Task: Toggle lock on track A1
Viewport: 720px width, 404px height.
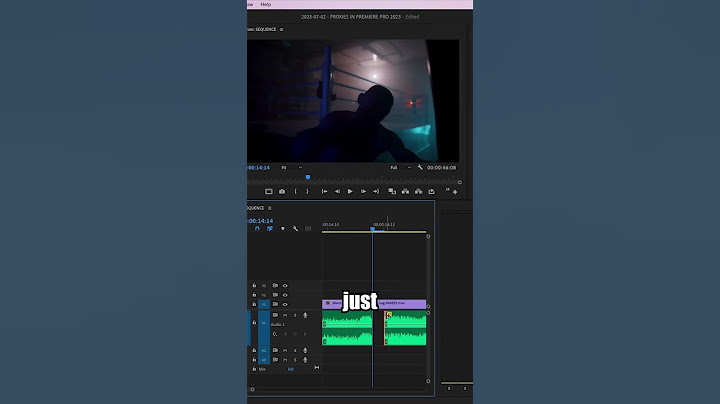Action: [x=254, y=323]
